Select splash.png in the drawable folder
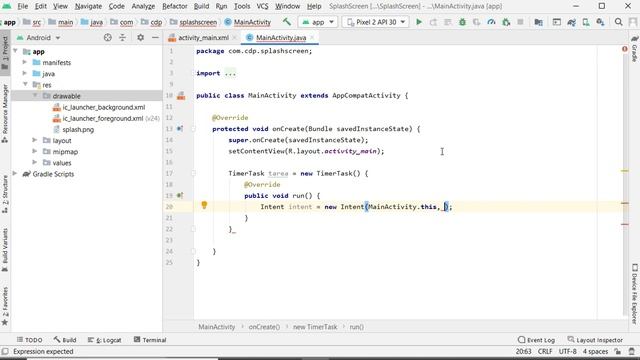 pyautogui.click(x=78, y=129)
